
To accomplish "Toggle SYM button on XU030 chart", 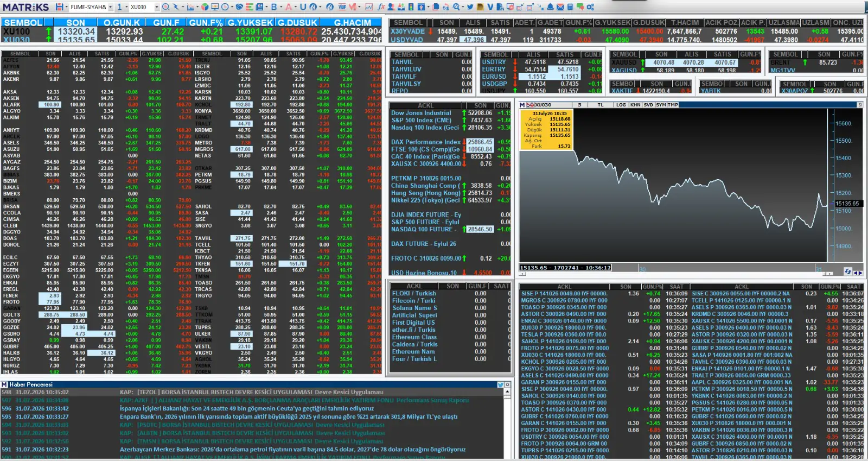I will coord(661,105).
